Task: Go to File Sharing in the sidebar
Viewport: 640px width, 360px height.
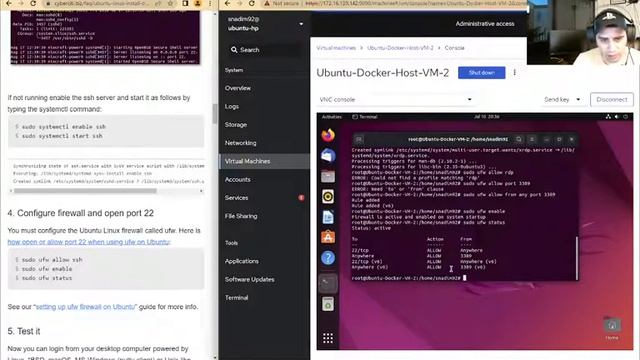Action: pos(241,216)
